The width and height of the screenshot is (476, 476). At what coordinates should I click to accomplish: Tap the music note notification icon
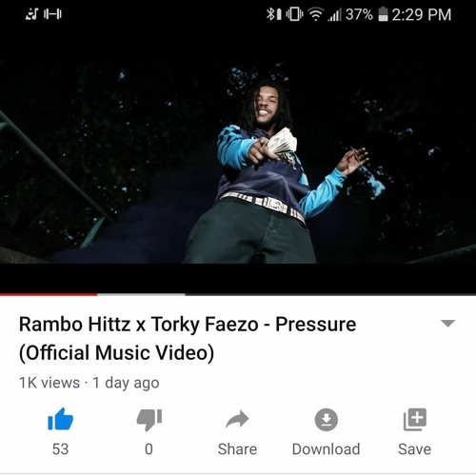click(x=32, y=14)
